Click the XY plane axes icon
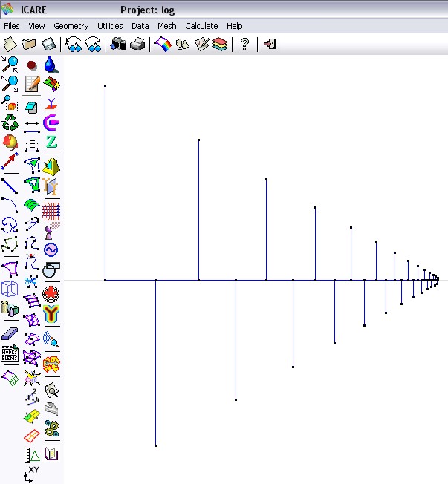The image size is (448, 484). coord(31,474)
